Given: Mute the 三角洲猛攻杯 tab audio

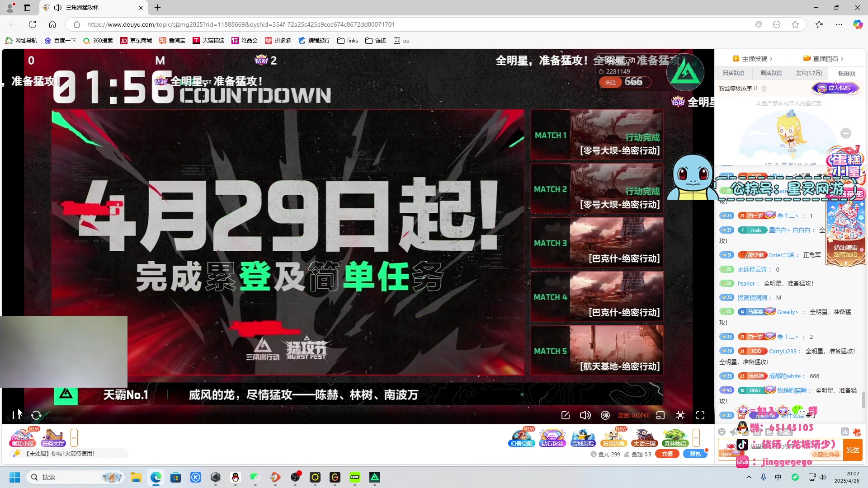Looking at the screenshot, I should click(x=58, y=8).
